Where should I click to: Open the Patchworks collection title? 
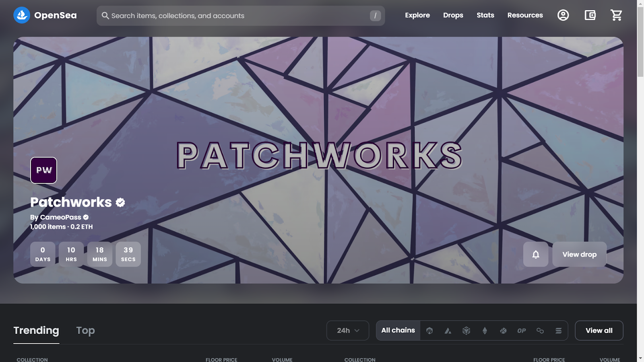tap(71, 202)
